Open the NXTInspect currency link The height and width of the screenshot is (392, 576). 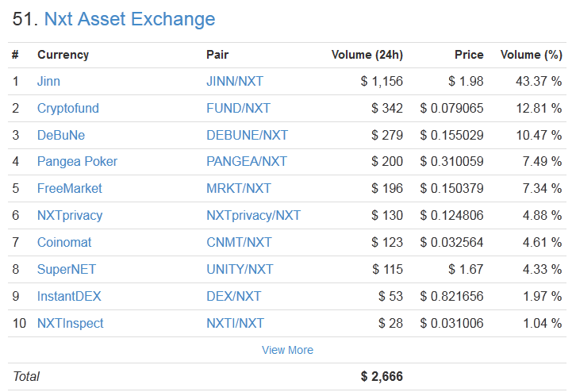70,324
